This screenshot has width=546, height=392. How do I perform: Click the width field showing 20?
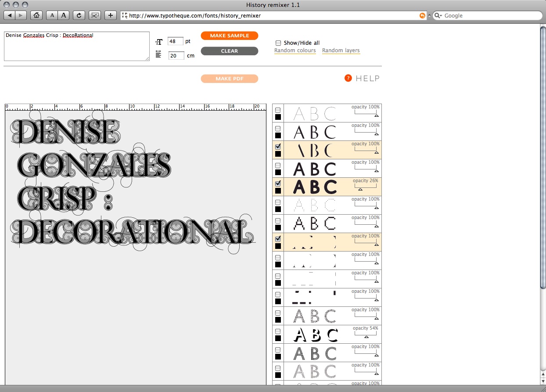[x=176, y=56]
